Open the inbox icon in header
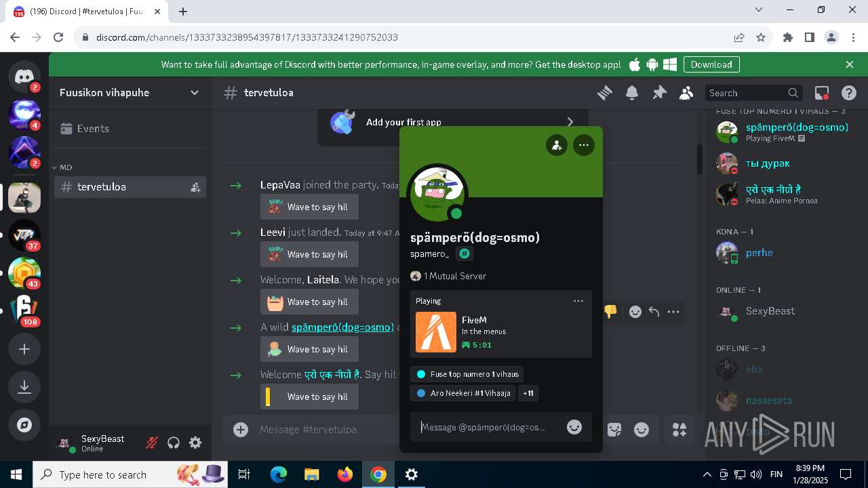Screen dimensions: 868x488 tap(822, 93)
